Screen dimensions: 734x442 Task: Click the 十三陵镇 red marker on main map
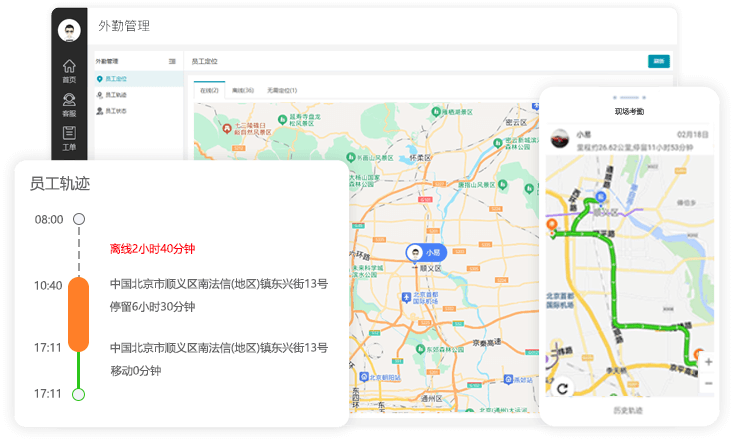(227, 128)
